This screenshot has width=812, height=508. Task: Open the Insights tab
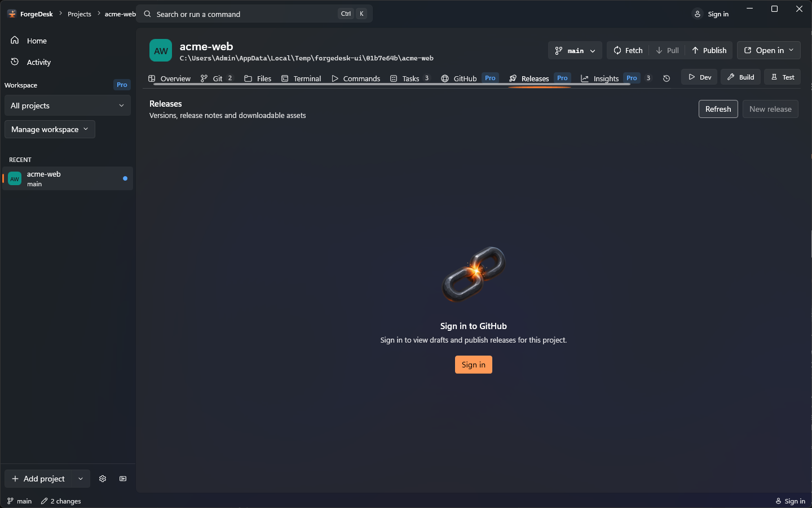[x=616, y=78]
